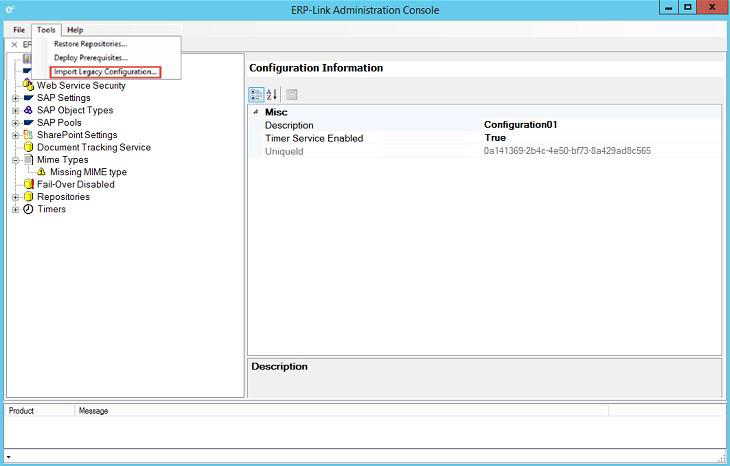This screenshot has height=466, width=730.
Task: Expand the SAP Settings tree node
Action: [x=15, y=98]
